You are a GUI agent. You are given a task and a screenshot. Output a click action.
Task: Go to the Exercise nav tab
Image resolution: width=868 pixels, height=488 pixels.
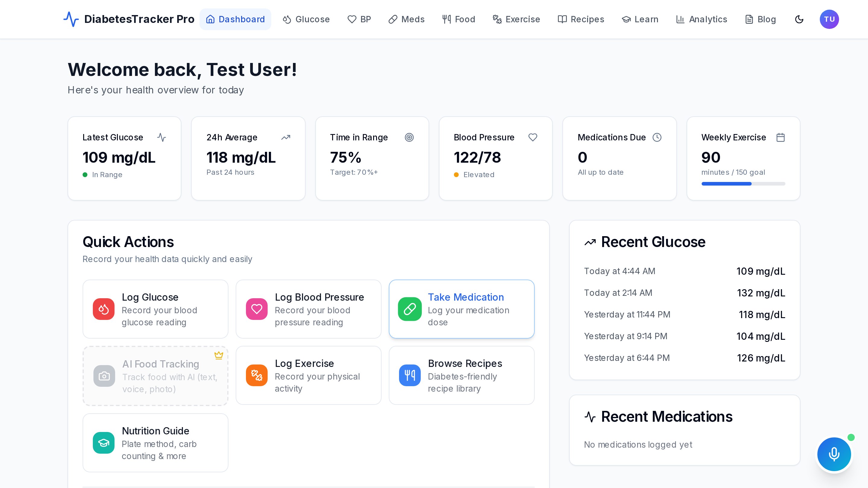click(x=516, y=19)
